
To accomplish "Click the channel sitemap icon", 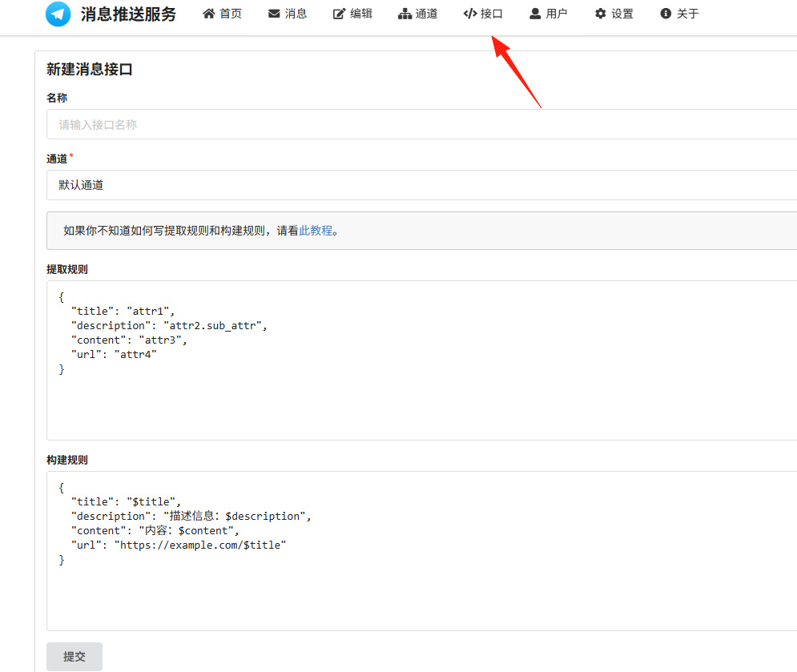I will coord(405,14).
